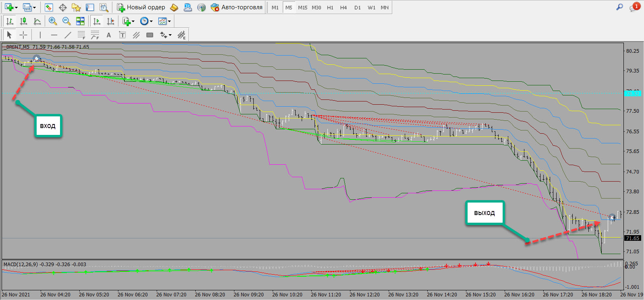Select the Fibonacci retracement tool

coord(81,35)
